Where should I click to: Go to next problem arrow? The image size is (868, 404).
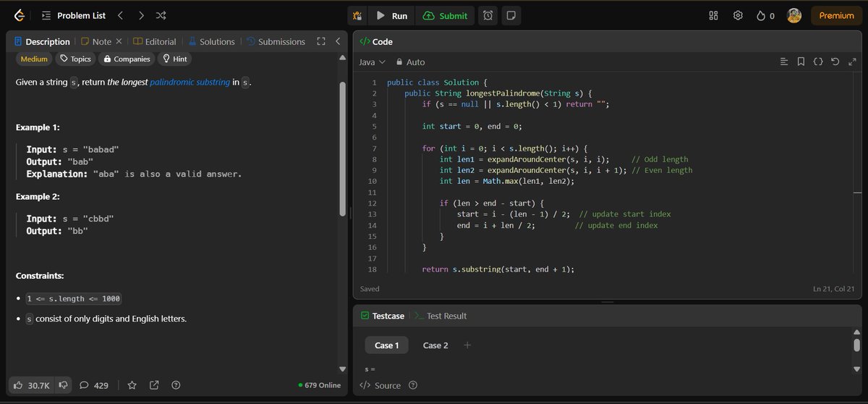pos(141,15)
